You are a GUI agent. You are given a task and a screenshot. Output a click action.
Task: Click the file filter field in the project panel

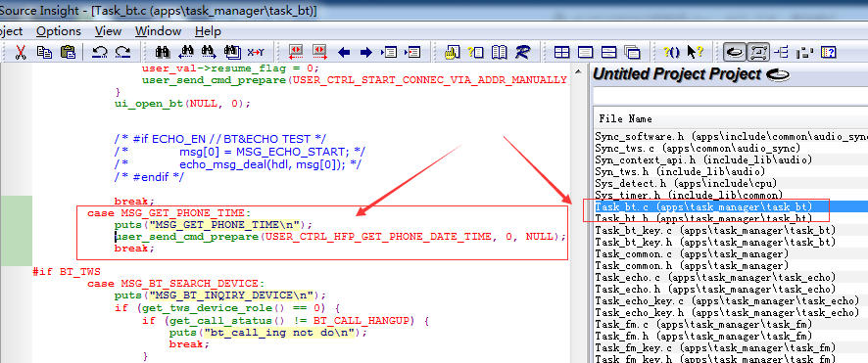(x=730, y=96)
